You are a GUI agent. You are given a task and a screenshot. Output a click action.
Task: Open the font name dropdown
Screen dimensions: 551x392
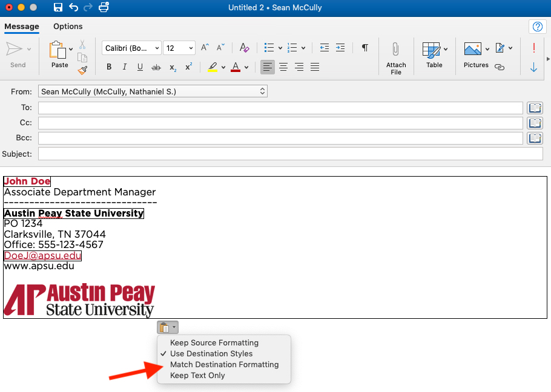[131, 48]
